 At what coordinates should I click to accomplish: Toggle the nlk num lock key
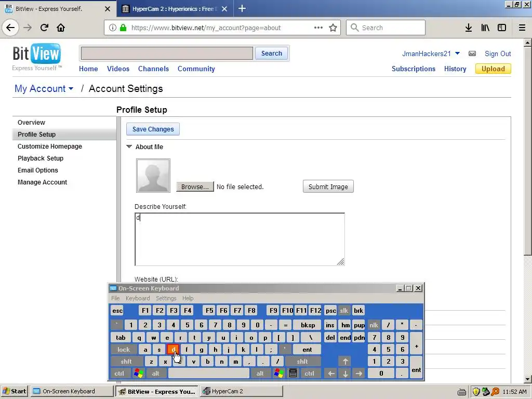coord(374,325)
